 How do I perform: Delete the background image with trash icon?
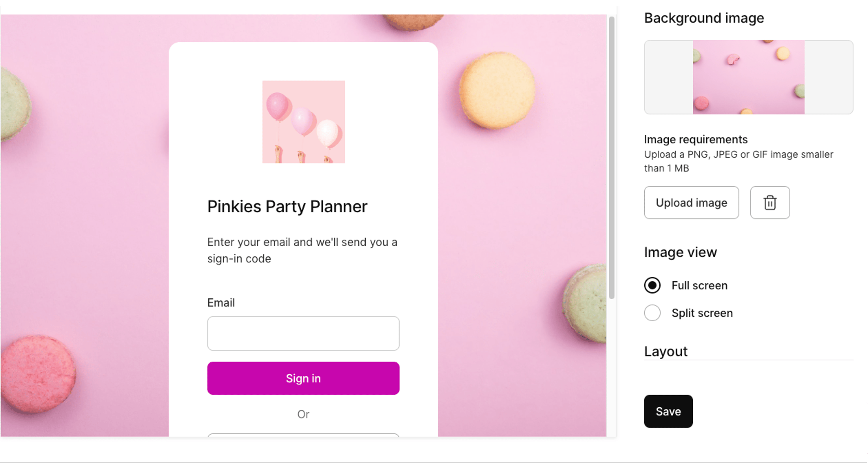770,202
